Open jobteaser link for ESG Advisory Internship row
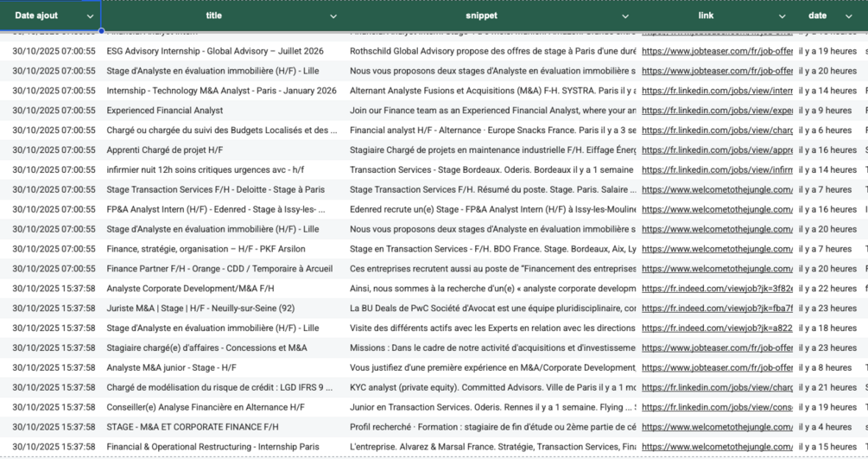This screenshot has height=459, width=868. (717, 51)
